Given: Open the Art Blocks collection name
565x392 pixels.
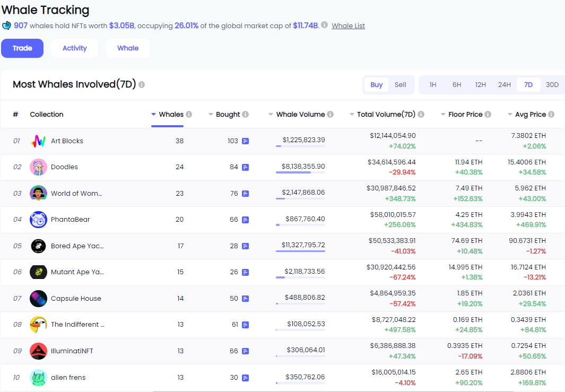Looking at the screenshot, I should (67, 141).
